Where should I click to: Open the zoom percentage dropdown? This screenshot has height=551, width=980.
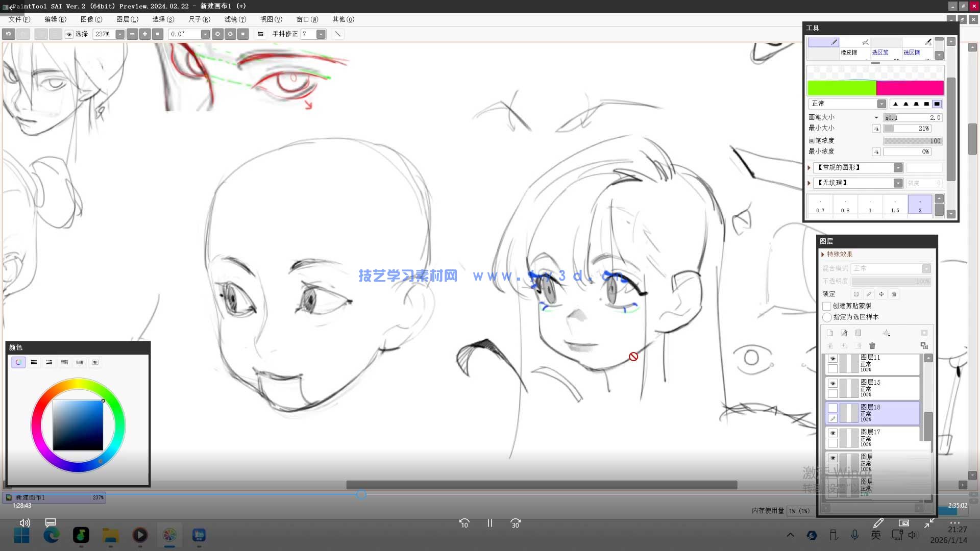tap(120, 34)
